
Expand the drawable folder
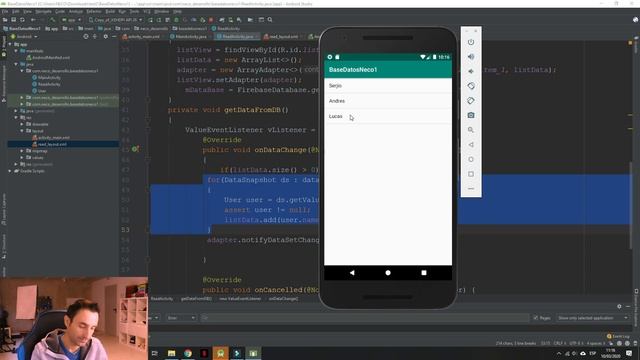pyautogui.click(x=22, y=124)
